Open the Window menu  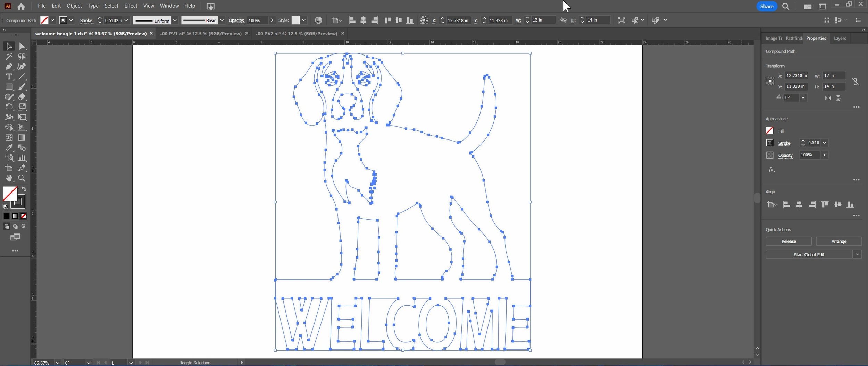tap(169, 6)
